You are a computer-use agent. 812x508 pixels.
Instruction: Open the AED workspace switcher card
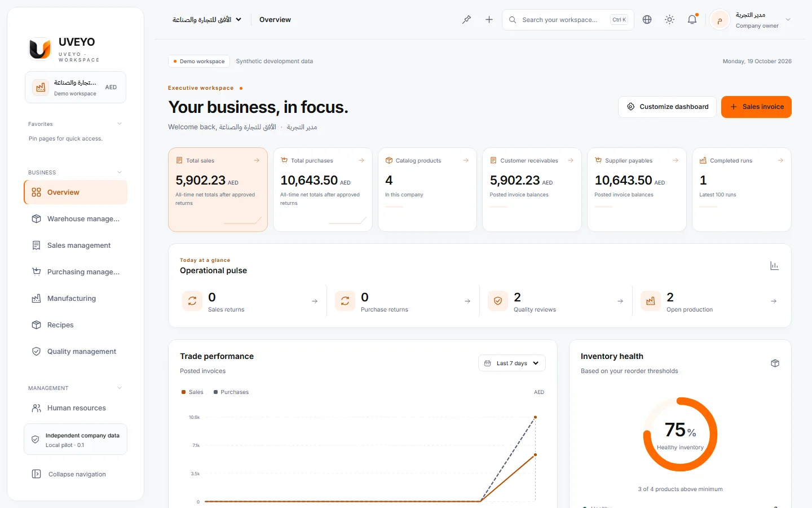(x=76, y=87)
